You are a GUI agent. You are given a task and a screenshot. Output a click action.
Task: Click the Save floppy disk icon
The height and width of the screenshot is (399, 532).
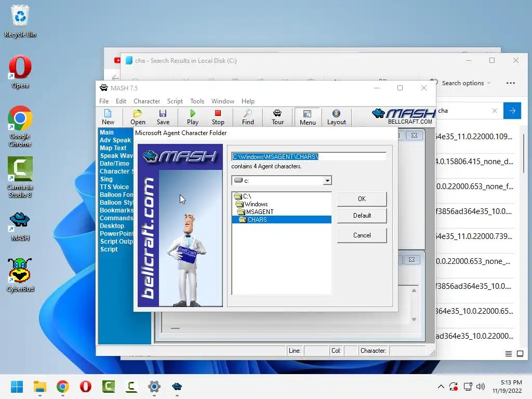click(x=163, y=117)
